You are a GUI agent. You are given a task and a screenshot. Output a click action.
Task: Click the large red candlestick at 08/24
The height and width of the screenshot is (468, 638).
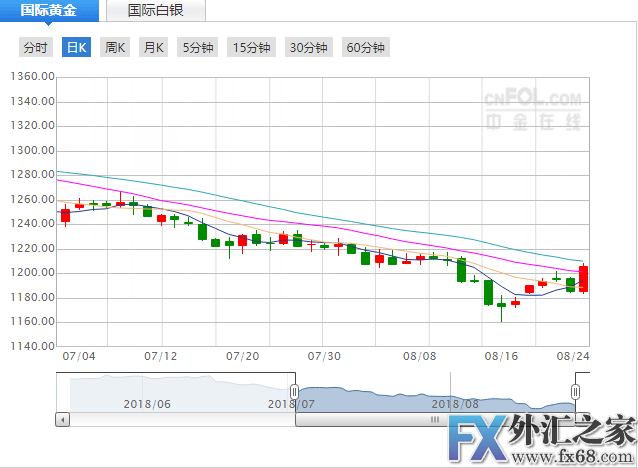point(583,277)
